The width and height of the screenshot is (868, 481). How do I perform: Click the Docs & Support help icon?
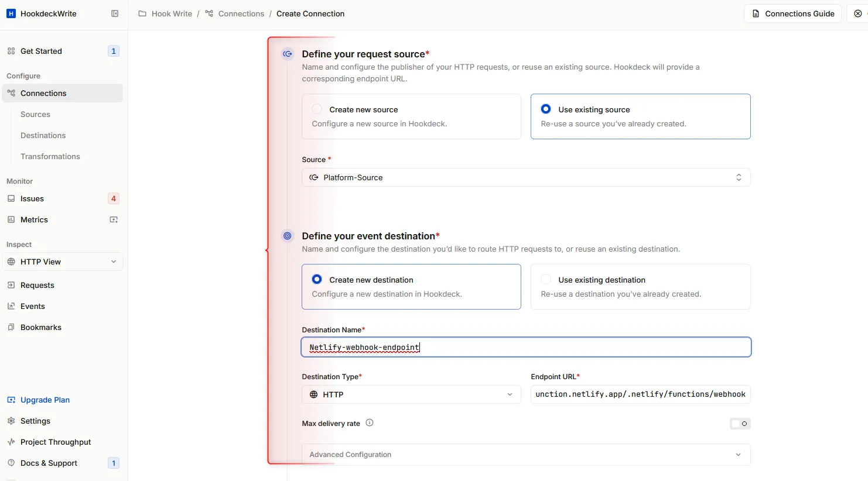[x=11, y=463]
